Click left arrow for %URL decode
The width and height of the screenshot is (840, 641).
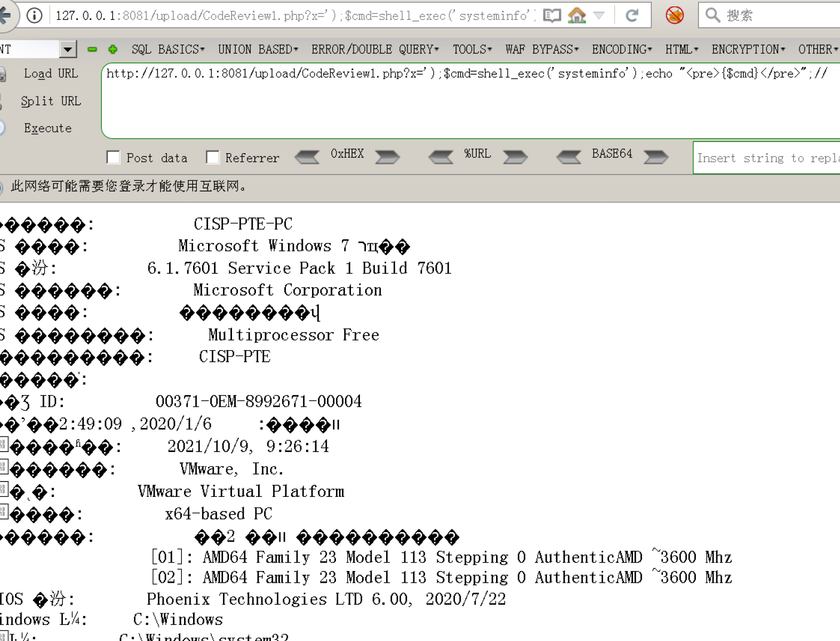click(441, 157)
